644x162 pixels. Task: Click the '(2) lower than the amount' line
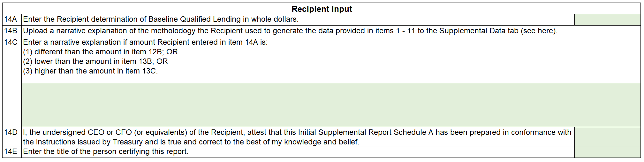pyautogui.click(x=95, y=62)
